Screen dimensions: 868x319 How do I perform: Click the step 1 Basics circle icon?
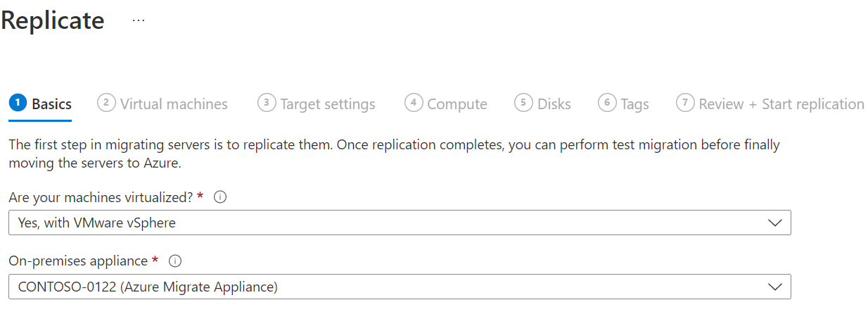(x=18, y=104)
